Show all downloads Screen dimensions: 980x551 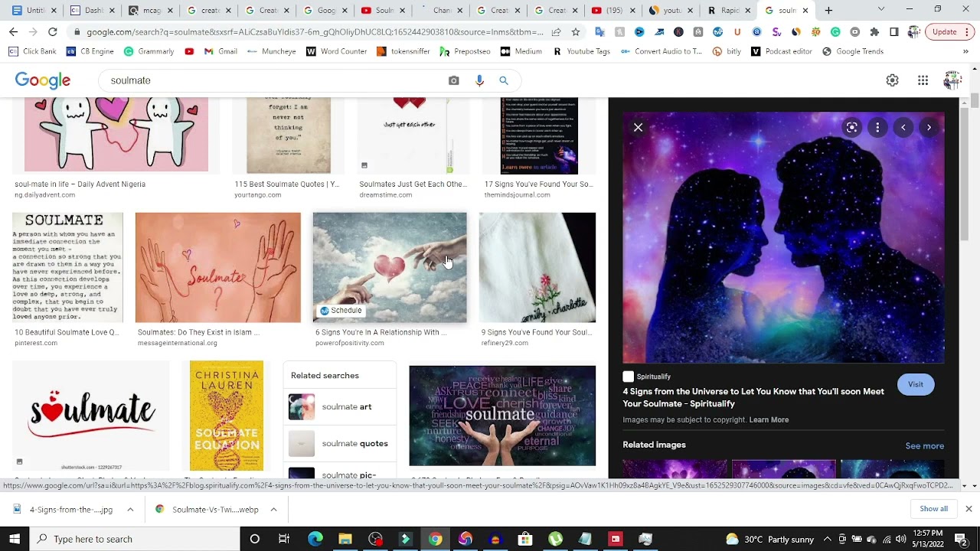[x=933, y=509]
